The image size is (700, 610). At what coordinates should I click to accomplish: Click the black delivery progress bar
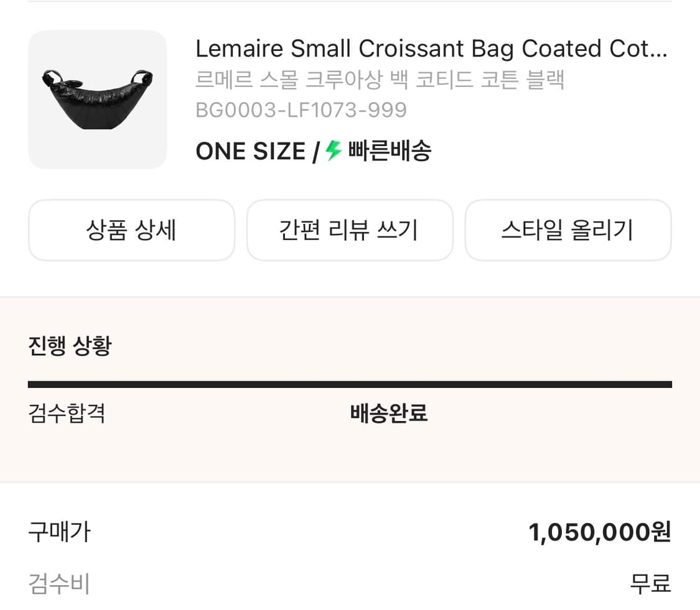(350, 384)
